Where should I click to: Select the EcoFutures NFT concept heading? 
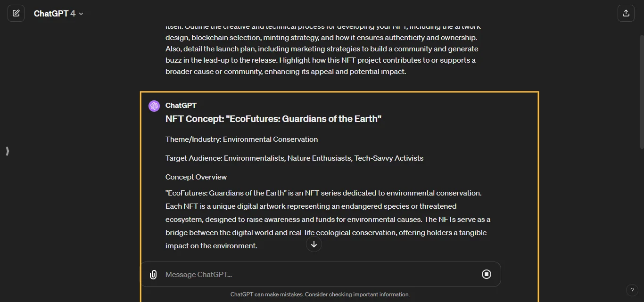(x=273, y=119)
